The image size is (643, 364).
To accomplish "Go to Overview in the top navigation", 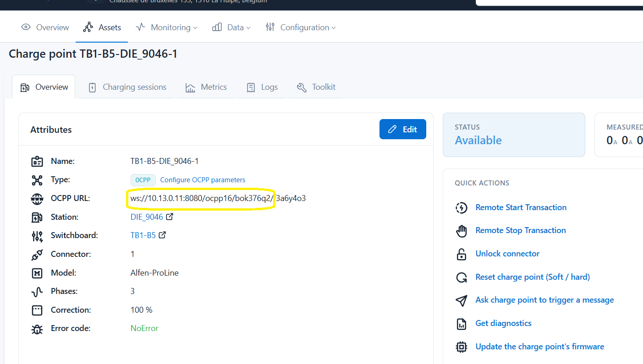I will [x=45, y=27].
